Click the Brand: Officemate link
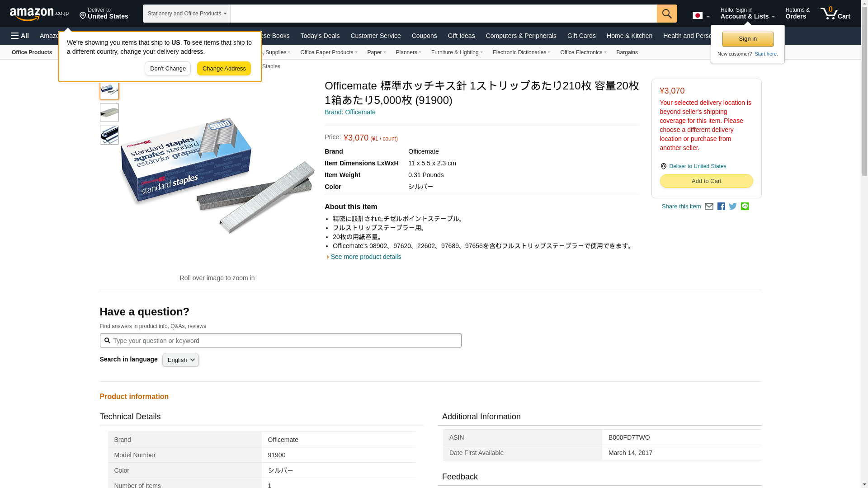The image size is (868, 488). [x=350, y=112]
